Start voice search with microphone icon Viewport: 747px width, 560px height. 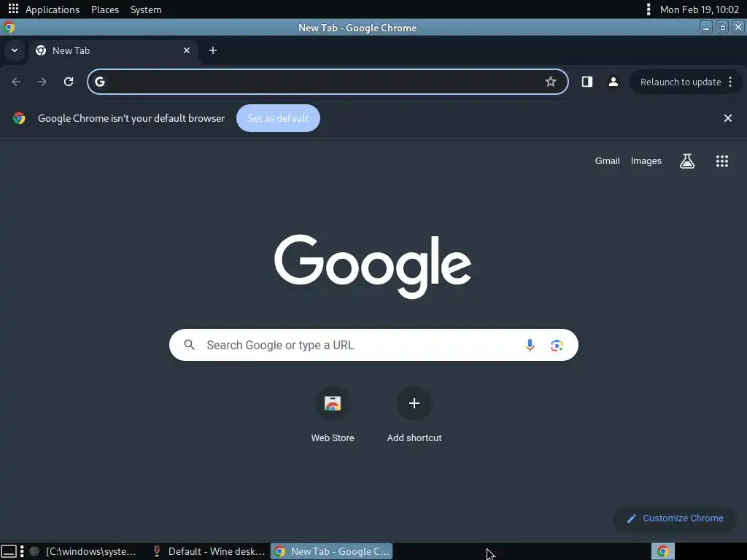click(530, 345)
